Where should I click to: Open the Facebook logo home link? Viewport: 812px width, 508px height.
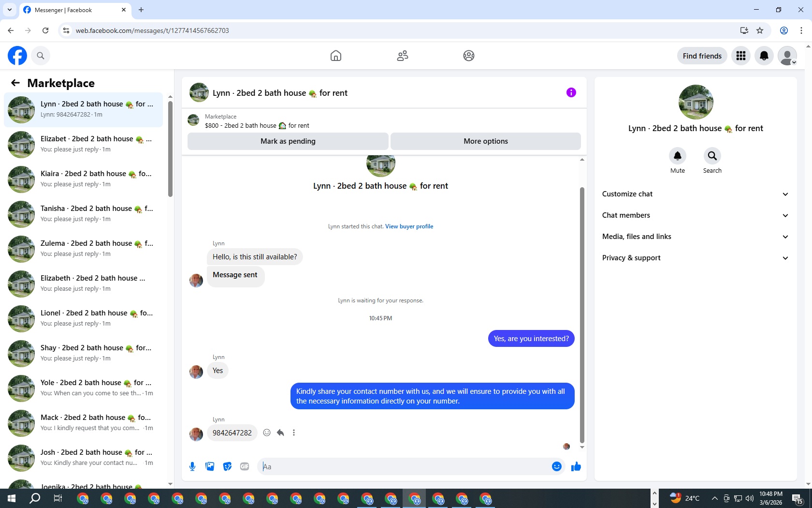[x=17, y=56]
